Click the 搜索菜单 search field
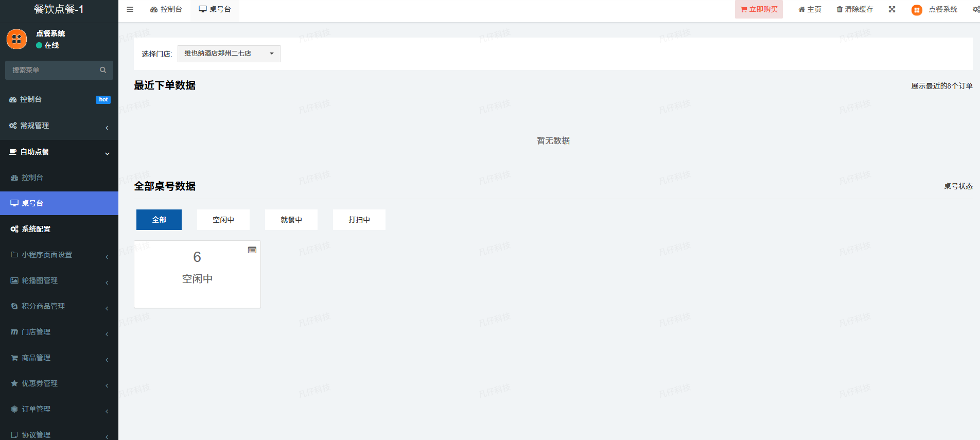The image size is (980, 440). 51,70
